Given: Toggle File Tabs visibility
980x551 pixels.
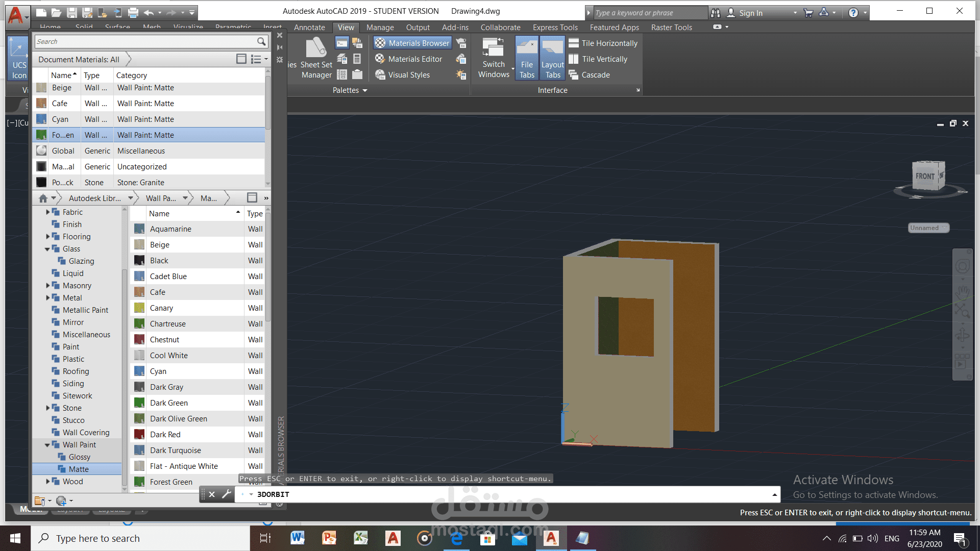Looking at the screenshot, I should [x=526, y=57].
